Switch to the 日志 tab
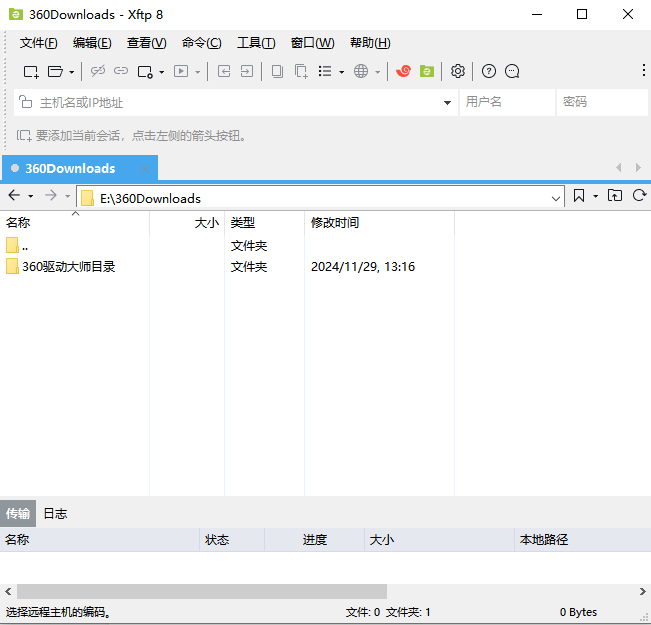651x625 pixels. (x=55, y=514)
